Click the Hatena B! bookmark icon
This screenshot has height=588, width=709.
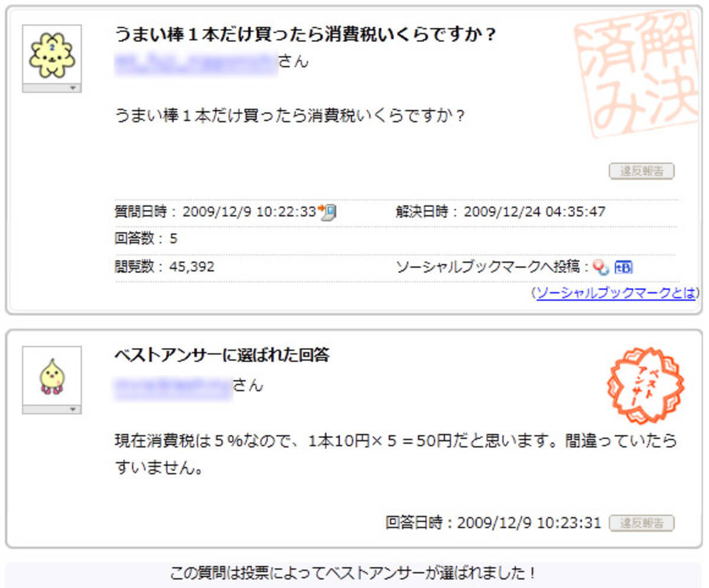(624, 267)
